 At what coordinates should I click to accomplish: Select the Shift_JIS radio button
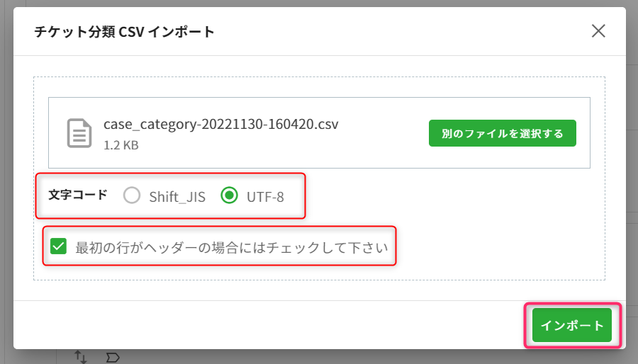pos(132,195)
